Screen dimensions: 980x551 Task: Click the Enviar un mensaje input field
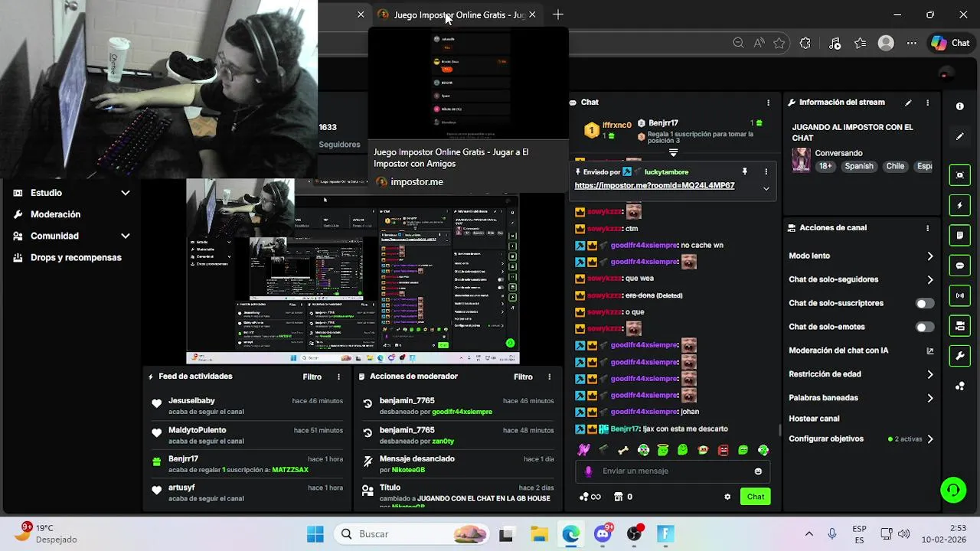pos(673,471)
